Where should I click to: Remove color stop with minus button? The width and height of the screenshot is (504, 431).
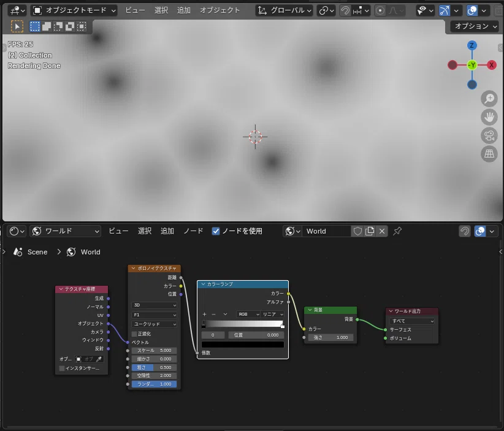pos(214,315)
